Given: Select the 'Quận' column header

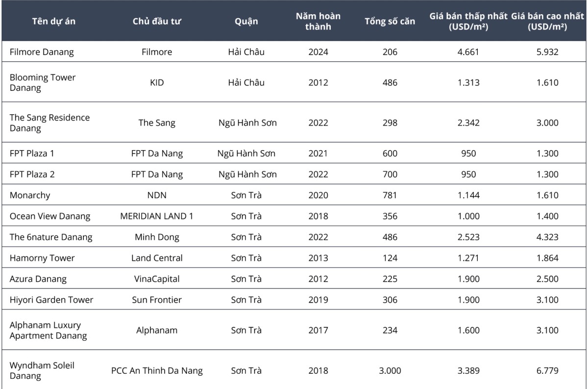Looking at the screenshot, I should [246, 21].
